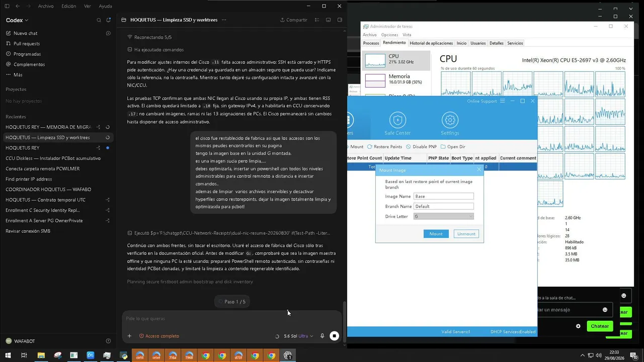The image size is (644, 362).
Task: Open the hamburger menu beside Online Support
Action: click(x=502, y=101)
